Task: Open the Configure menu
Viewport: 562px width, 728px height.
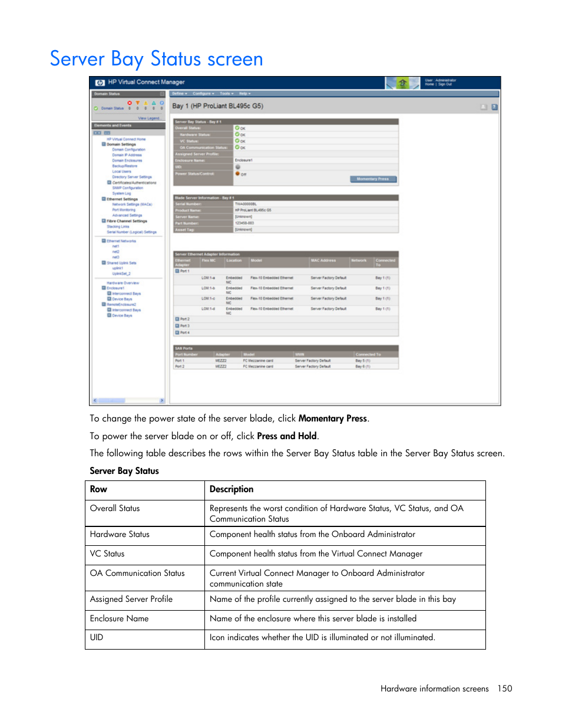Action: coord(203,94)
